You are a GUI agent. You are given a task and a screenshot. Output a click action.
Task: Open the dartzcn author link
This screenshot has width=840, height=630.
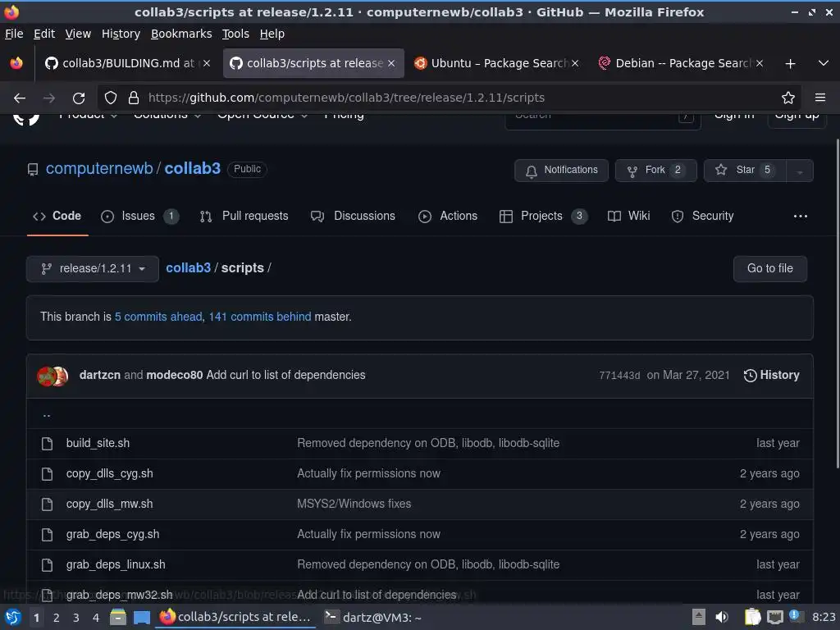click(100, 375)
